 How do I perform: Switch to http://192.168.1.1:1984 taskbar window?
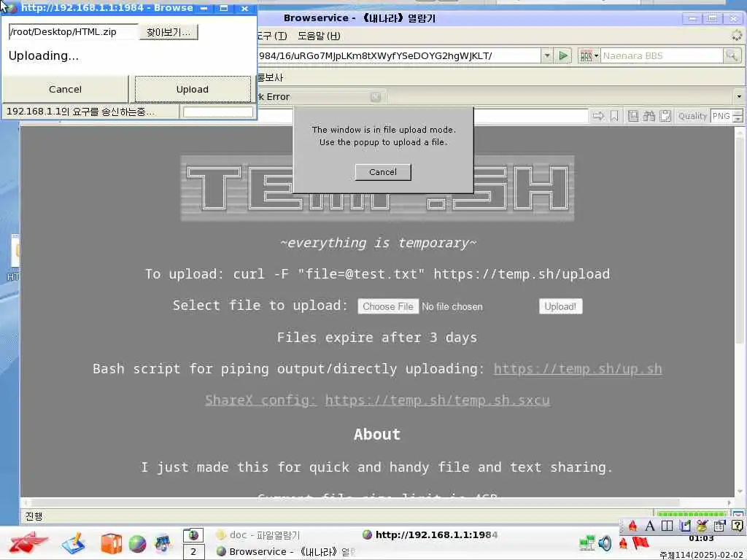pyautogui.click(x=430, y=534)
